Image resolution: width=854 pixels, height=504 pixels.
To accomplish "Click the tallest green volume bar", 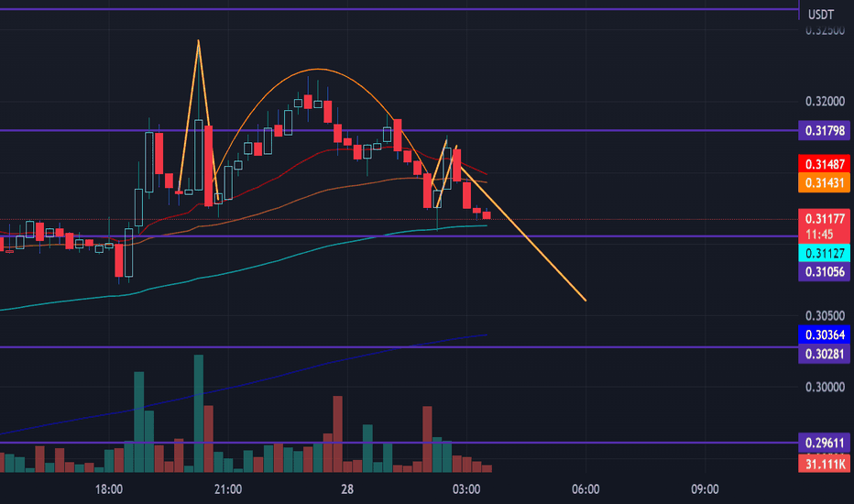I will click(x=199, y=413).
